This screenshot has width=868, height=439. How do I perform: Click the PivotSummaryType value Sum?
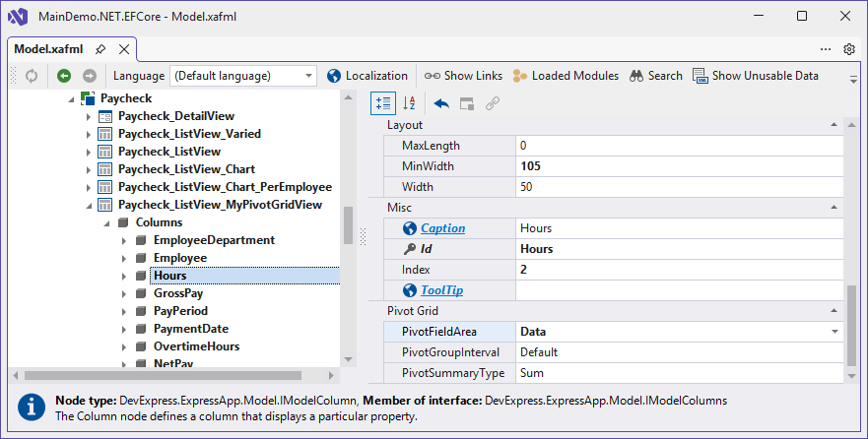tap(679, 373)
